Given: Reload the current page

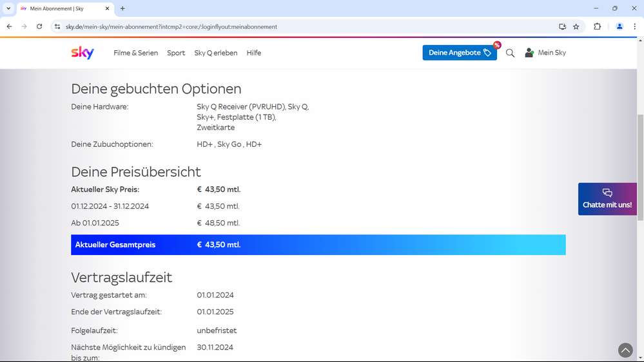Looking at the screenshot, I should pyautogui.click(x=39, y=26).
